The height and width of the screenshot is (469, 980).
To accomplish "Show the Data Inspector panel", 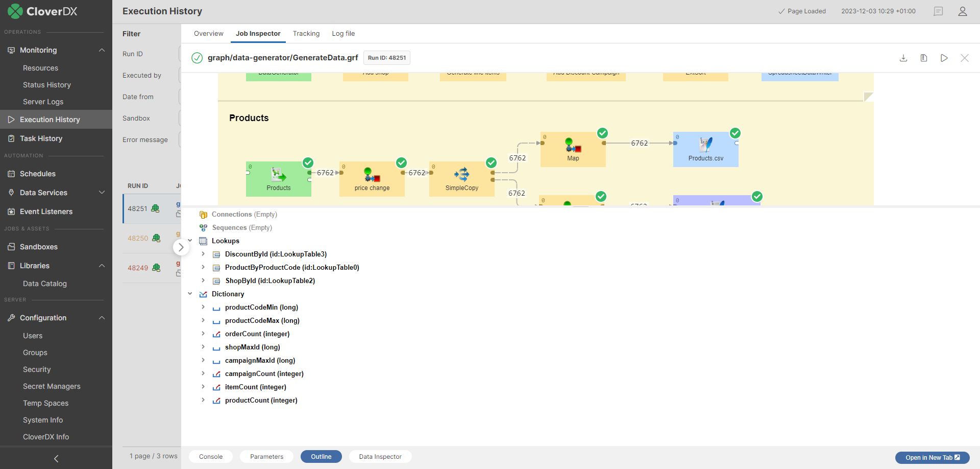I will click(380, 457).
